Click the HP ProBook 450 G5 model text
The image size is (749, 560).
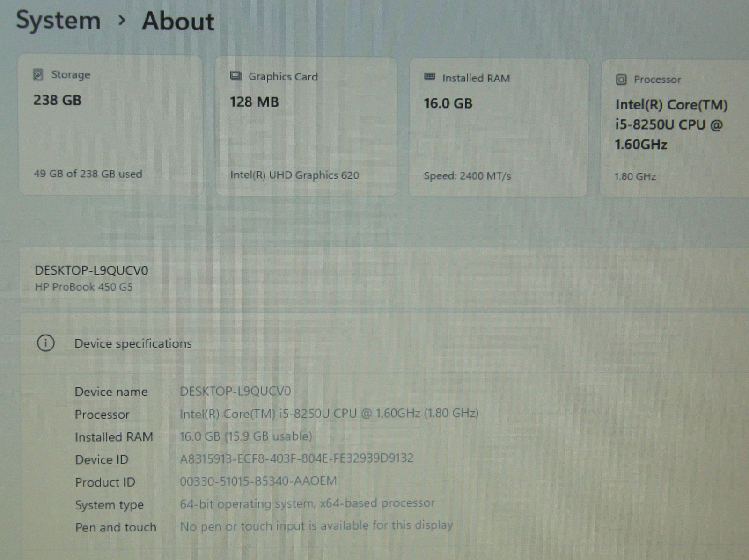pyautogui.click(x=84, y=287)
